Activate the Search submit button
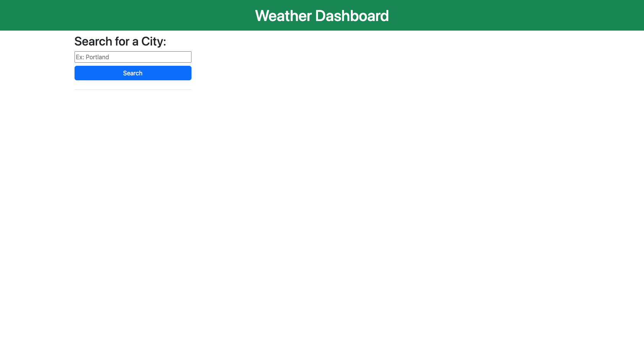 133,73
